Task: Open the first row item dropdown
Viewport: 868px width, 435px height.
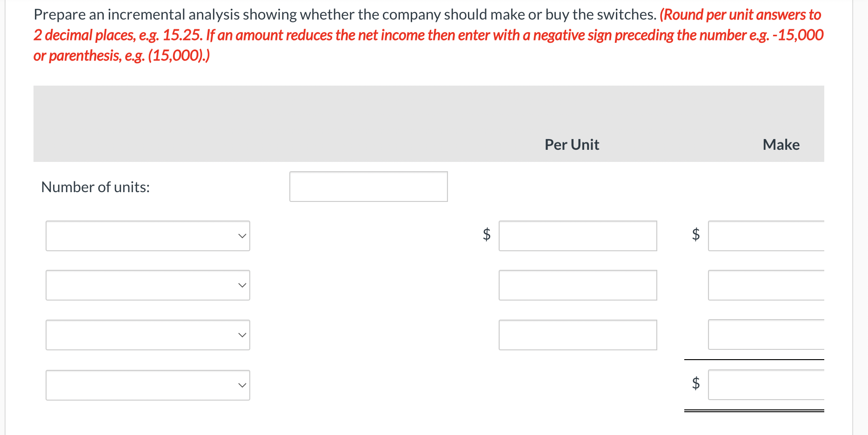Action: pyautogui.click(x=147, y=236)
